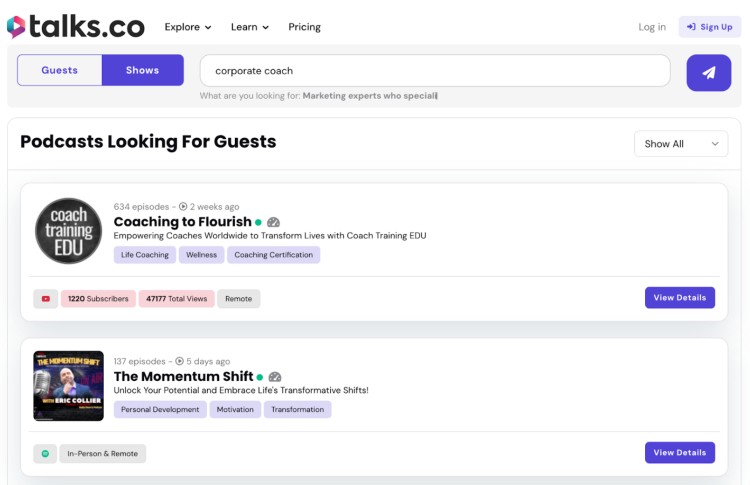Switch to the Guests toggle
The image size is (750, 485).
[59, 70]
